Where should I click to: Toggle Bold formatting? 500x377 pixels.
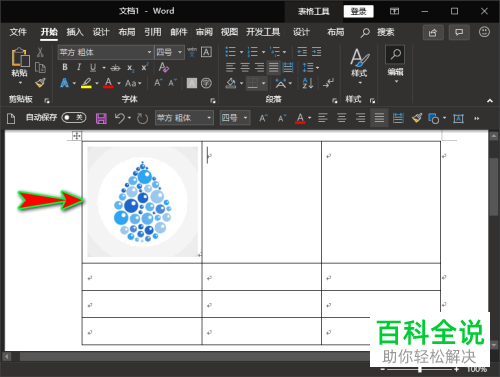tap(65, 67)
